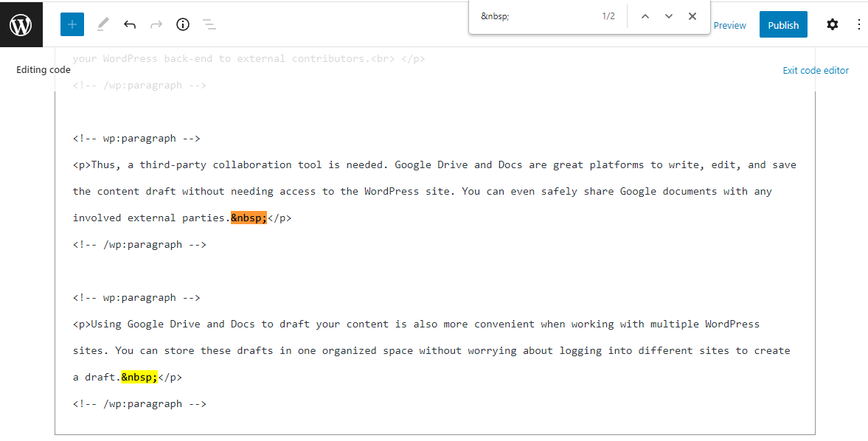Screen dimensions: 868x441
Task: Go to the previous search match
Action: click(x=645, y=16)
